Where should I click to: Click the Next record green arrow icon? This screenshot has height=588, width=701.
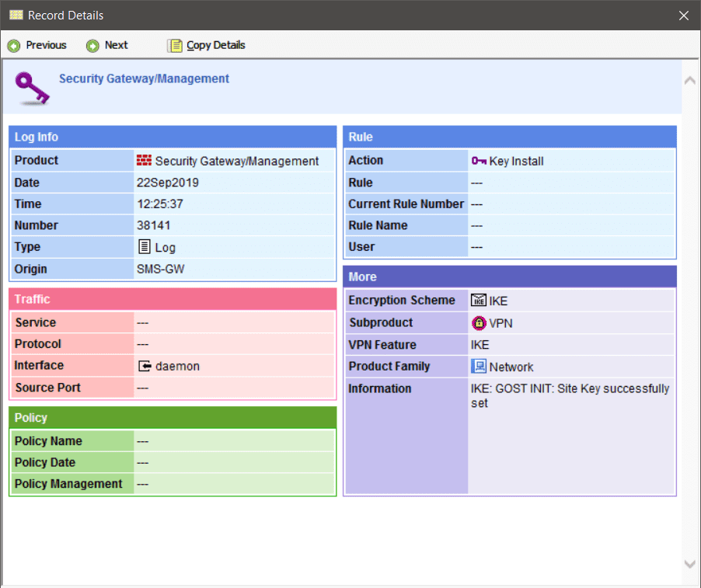[93, 46]
